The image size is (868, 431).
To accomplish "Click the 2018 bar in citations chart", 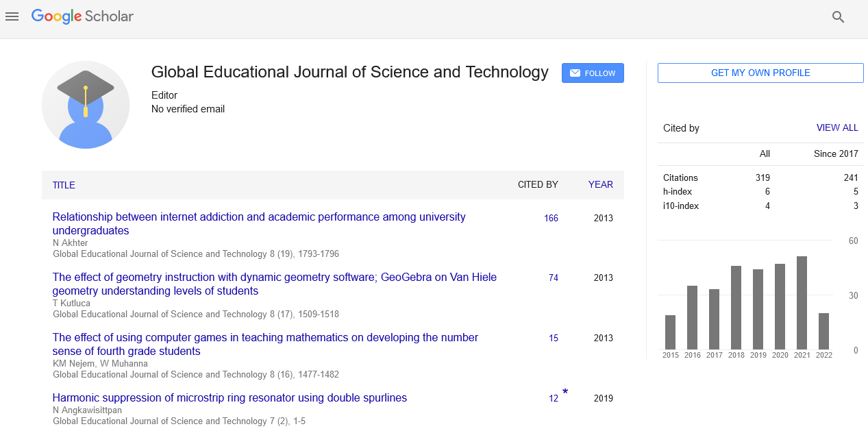I will coord(736,308).
